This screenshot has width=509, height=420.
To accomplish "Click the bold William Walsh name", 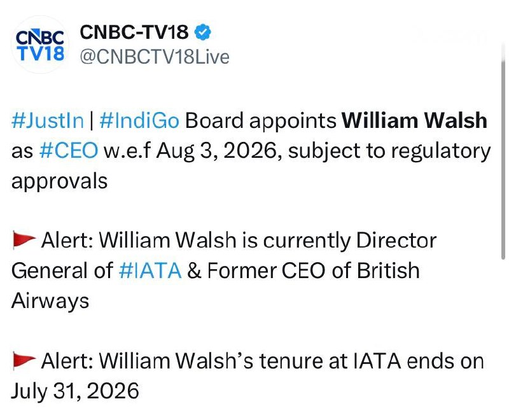I will (415, 120).
